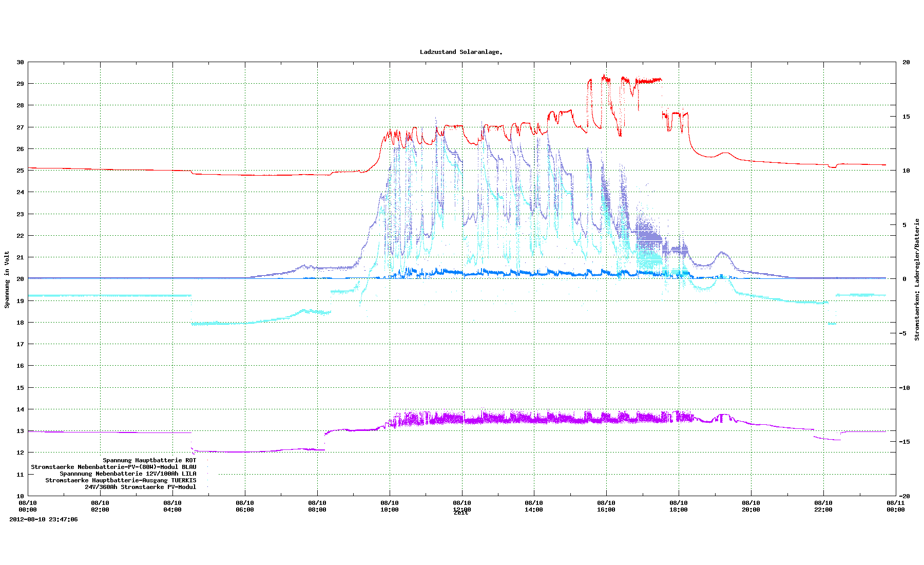Click the 30 value on the voltage axis
This screenshot has height=565, width=924.
point(21,62)
